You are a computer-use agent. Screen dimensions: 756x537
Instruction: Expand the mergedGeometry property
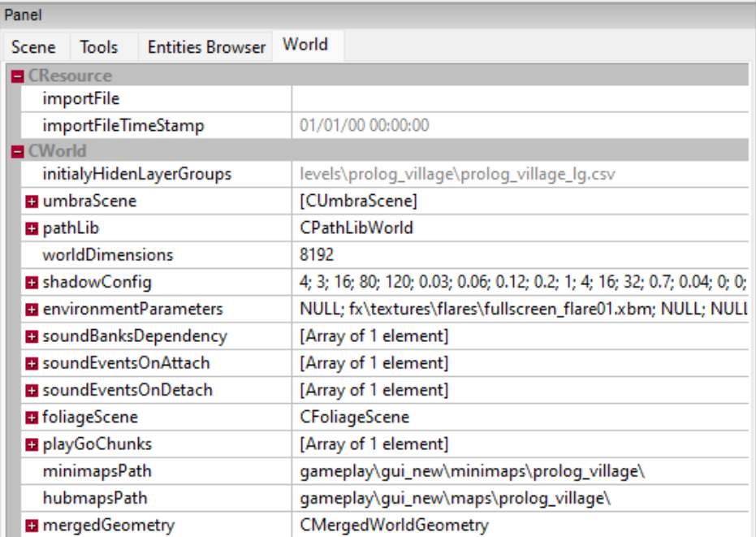[x=32, y=526]
